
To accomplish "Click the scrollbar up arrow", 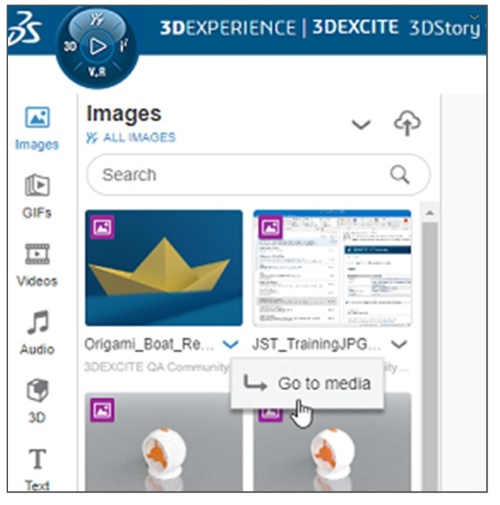I will click(x=430, y=213).
